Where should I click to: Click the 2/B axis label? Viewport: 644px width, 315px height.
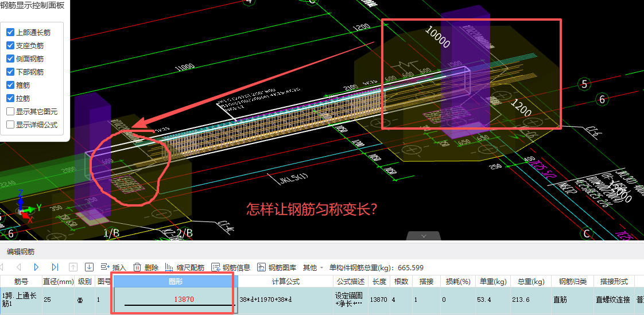click(x=184, y=233)
